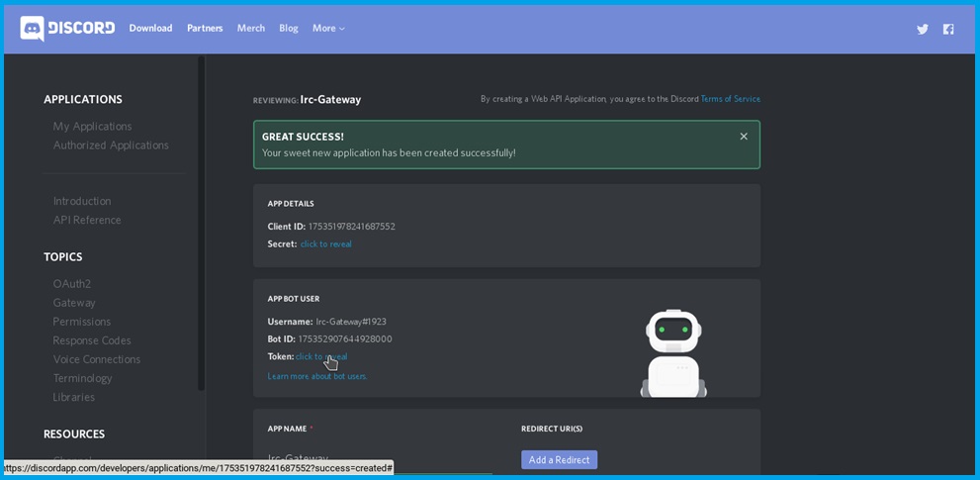The width and height of the screenshot is (980, 480).
Task: Open Discord's Facebook page icon
Action: (947, 29)
